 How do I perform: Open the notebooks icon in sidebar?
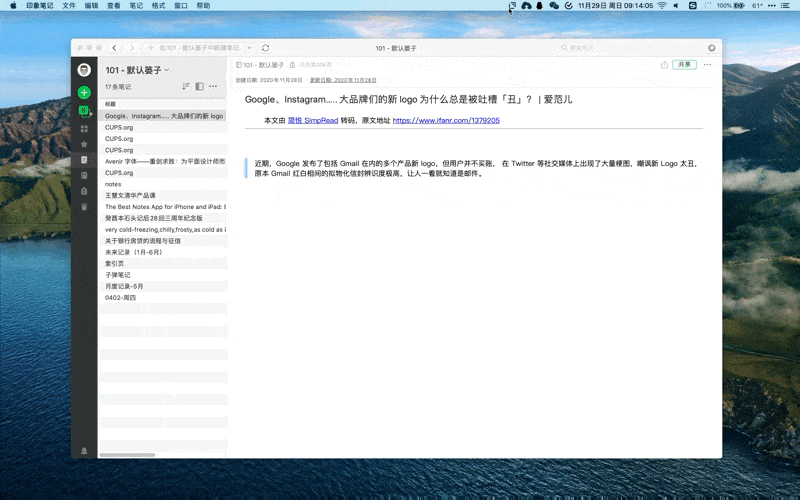point(84,176)
